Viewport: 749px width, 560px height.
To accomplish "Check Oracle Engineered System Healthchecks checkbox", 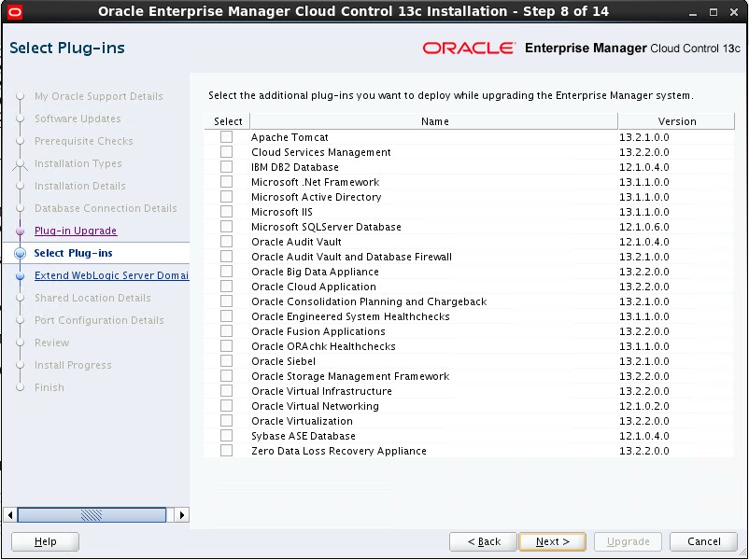I will (226, 316).
